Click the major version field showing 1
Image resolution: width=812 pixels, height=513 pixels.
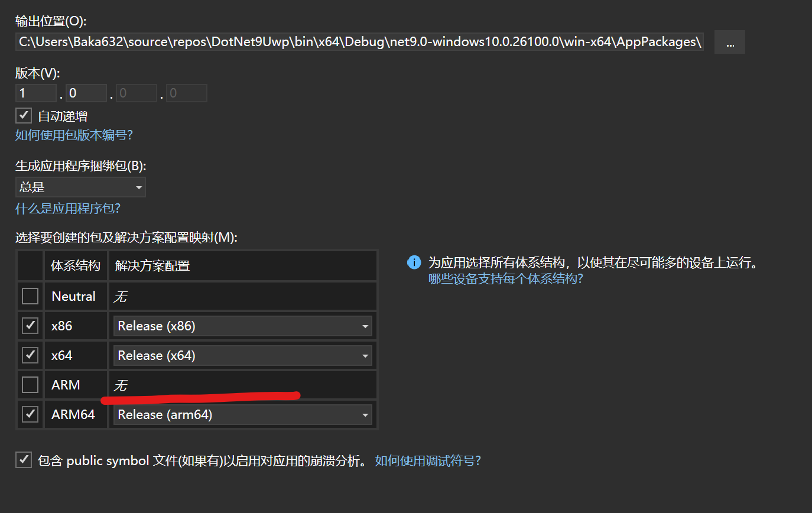pyautogui.click(x=35, y=93)
